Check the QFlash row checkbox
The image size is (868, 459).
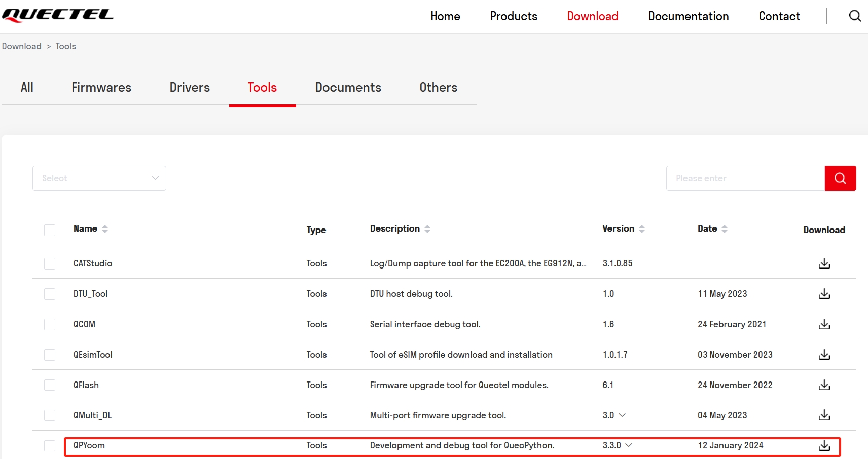pyautogui.click(x=50, y=385)
